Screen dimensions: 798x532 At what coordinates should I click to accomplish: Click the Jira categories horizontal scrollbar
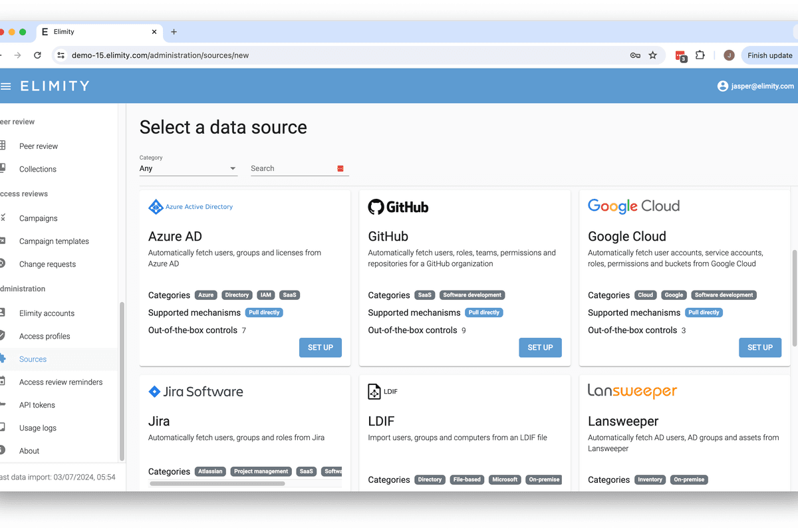tap(217, 483)
